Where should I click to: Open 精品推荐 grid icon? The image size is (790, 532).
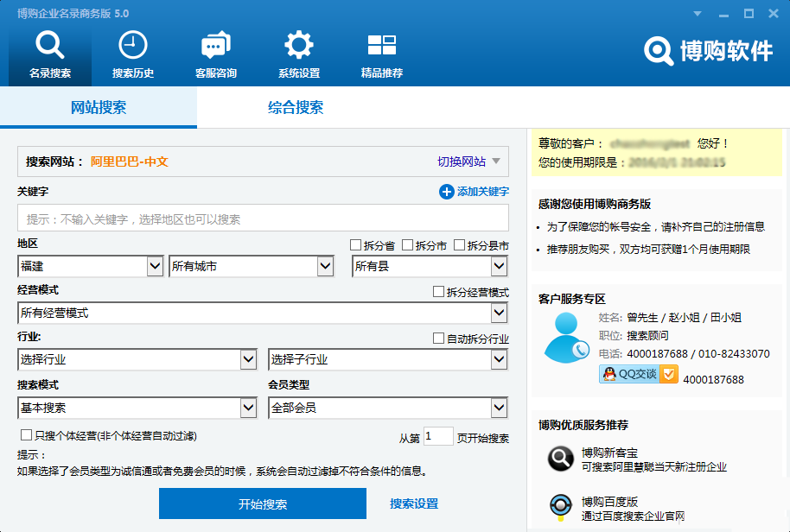(x=381, y=47)
